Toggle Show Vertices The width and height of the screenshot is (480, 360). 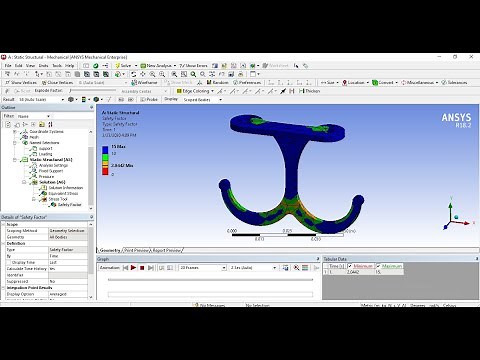(21, 82)
